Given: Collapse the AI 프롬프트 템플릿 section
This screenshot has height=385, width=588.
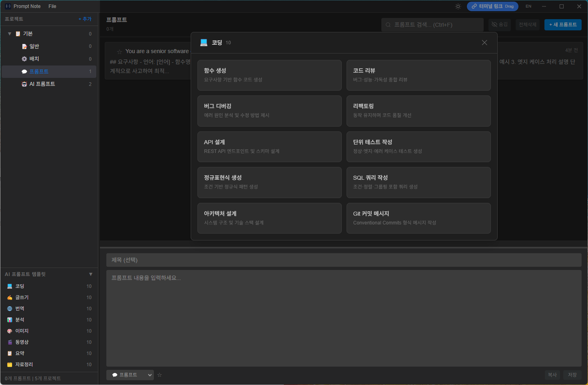Looking at the screenshot, I should pyautogui.click(x=90, y=274).
